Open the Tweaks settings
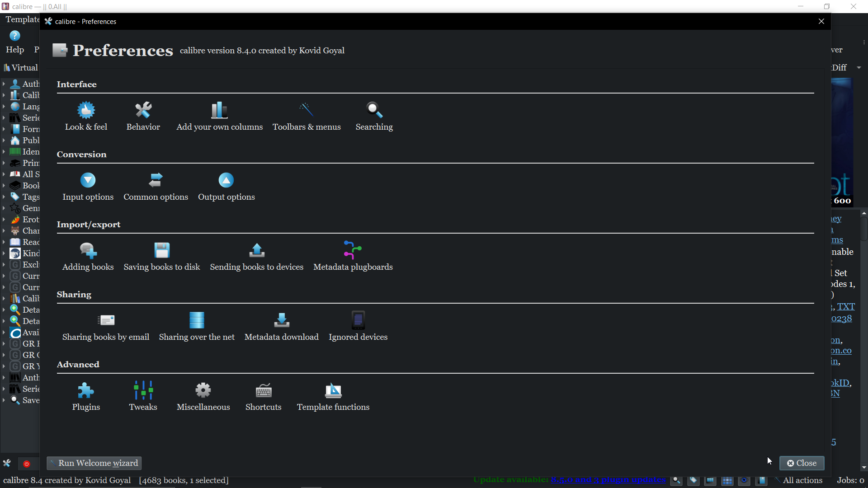Screen dimensions: 868x488 tap(143, 397)
